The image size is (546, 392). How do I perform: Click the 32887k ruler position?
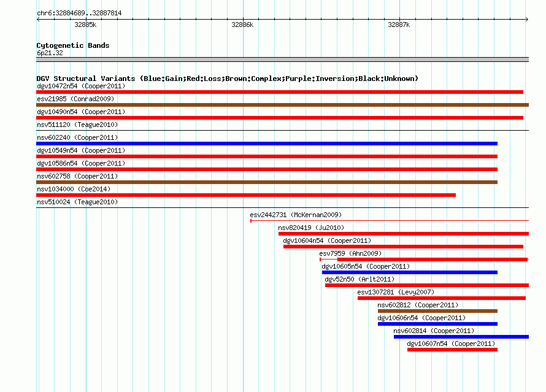[x=399, y=25]
